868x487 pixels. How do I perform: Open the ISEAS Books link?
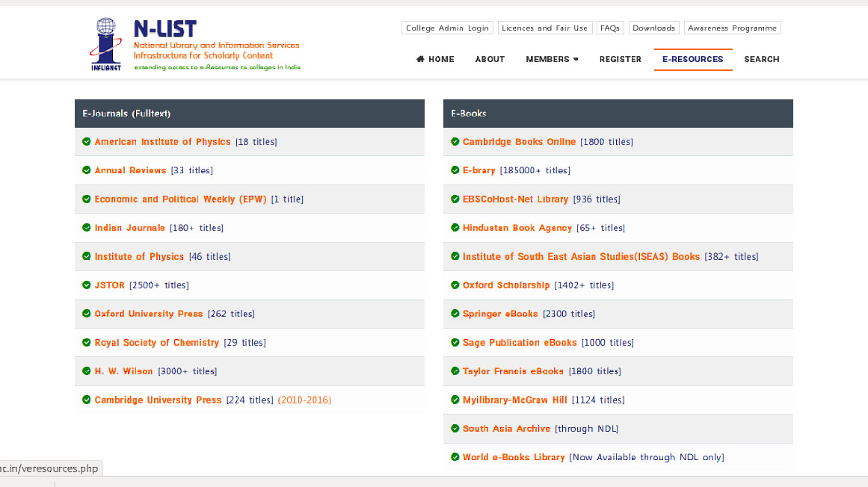[581, 256]
